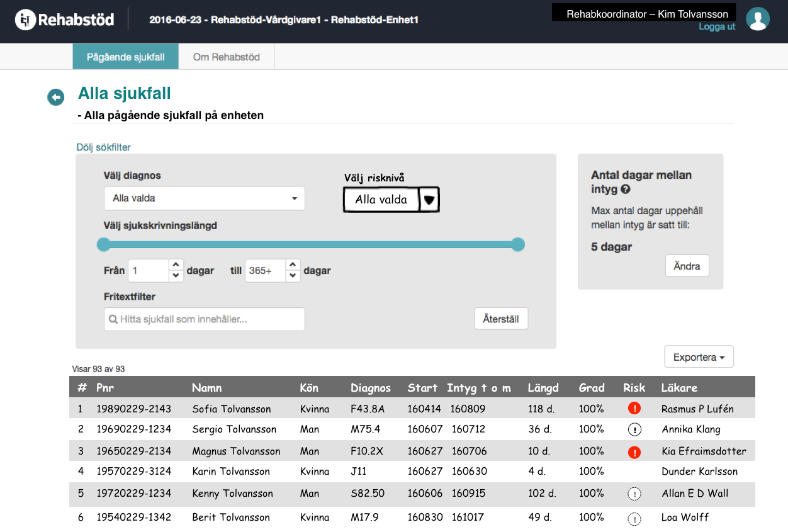Open the Exportera dropdown menu

tap(699, 357)
